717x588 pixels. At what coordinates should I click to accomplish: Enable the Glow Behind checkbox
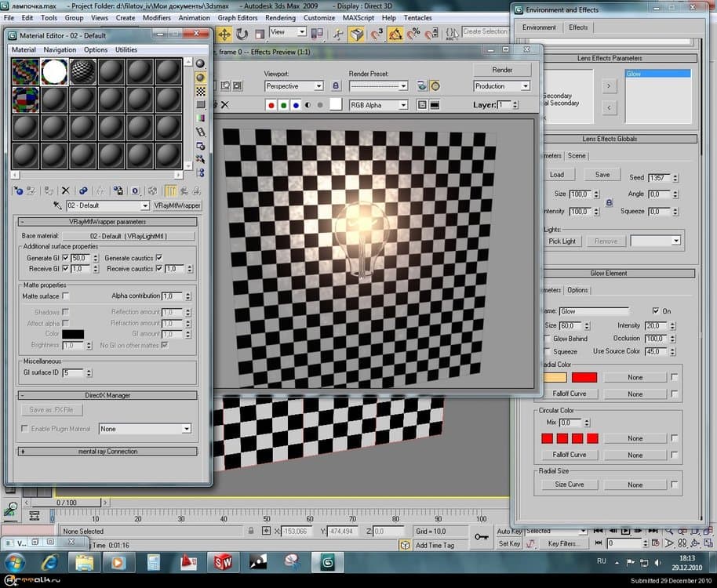coord(547,339)
